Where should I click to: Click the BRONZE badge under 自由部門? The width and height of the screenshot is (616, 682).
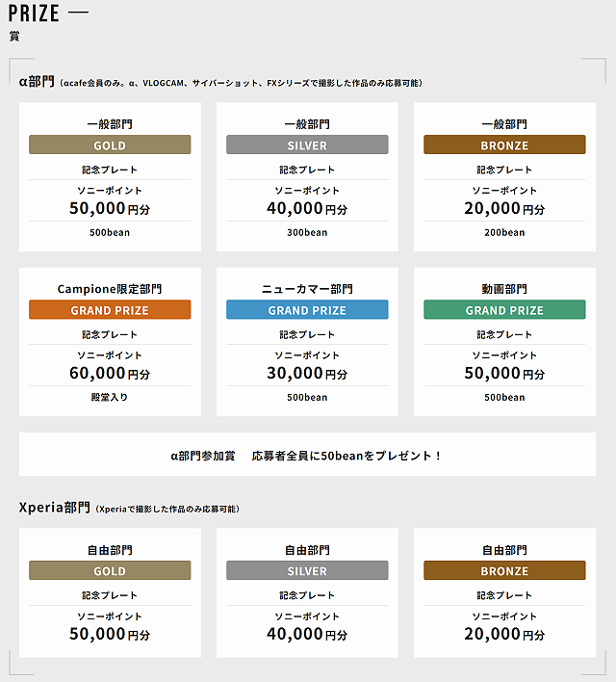click(x=504, y=571)
